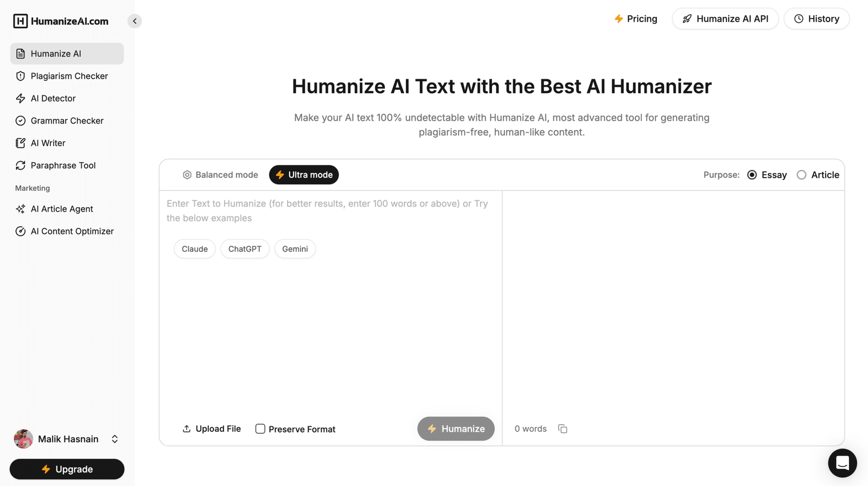This screenshot has width=868, height=486.
Task: Open the Pricing page
Action: click(x=636, y=18)
